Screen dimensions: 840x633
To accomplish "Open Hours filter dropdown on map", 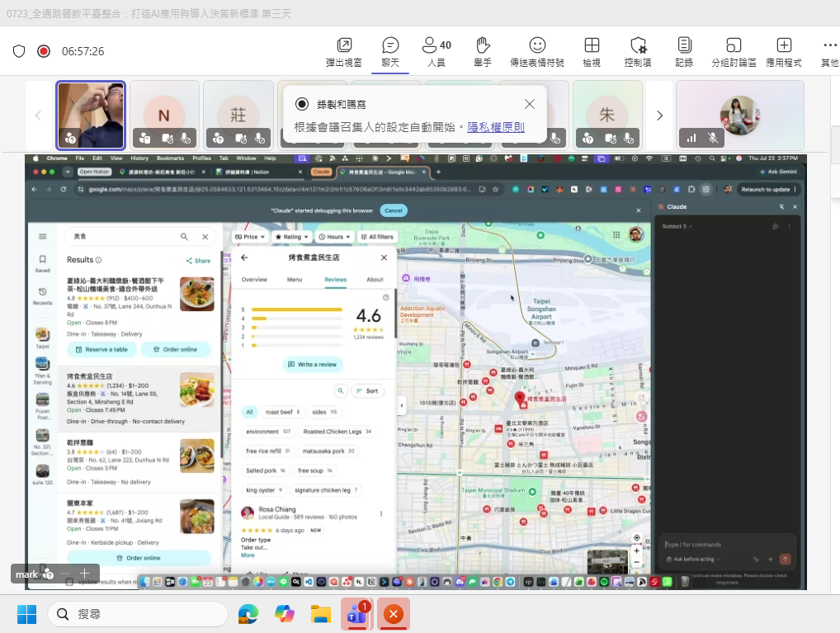I will point(333,236).
